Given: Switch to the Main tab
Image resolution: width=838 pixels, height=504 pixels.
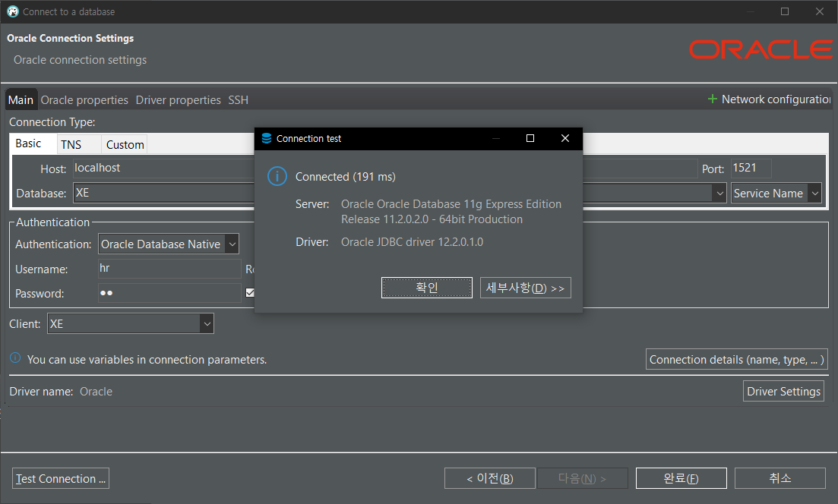Looking at the screenshot, I should click(21, 100).
